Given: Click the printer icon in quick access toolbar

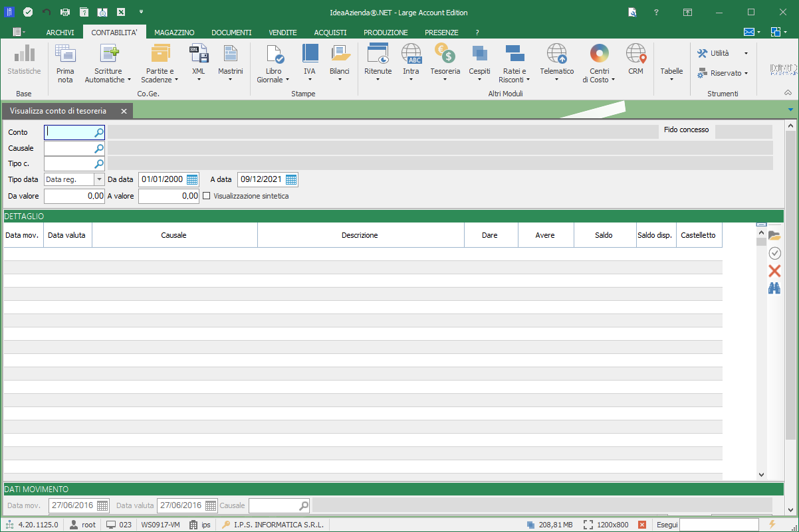Looking at the screenshot, I should [64, 12].
